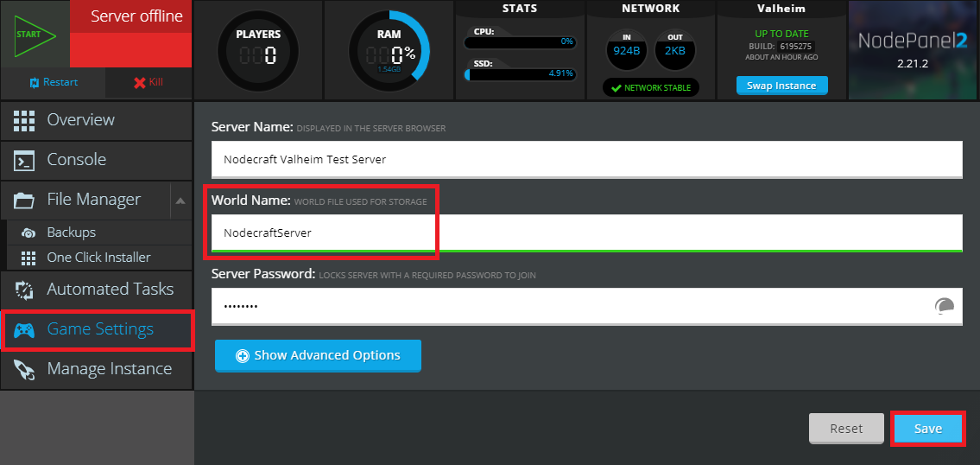
Task: Click the One Click Installer grid icon
Action: coord(28,258)
